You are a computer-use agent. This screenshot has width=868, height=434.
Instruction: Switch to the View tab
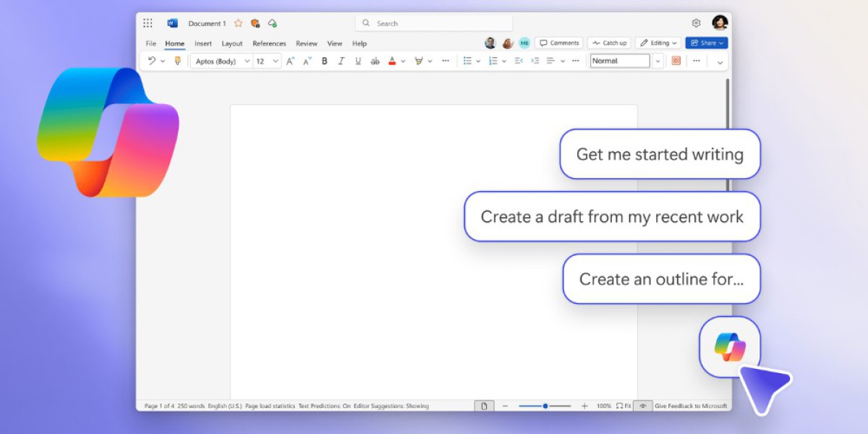point(334,43)
